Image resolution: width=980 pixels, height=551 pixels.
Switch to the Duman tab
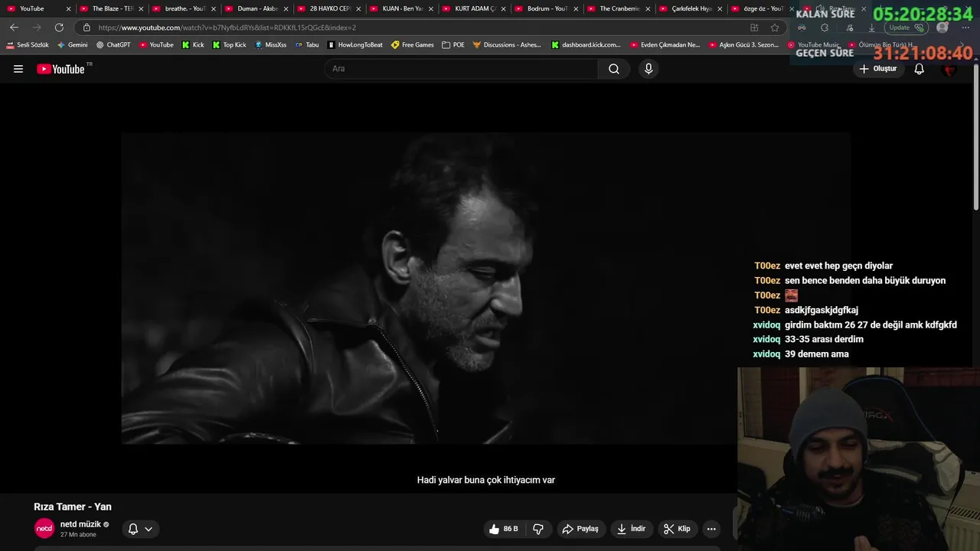(x=258, y=8)
